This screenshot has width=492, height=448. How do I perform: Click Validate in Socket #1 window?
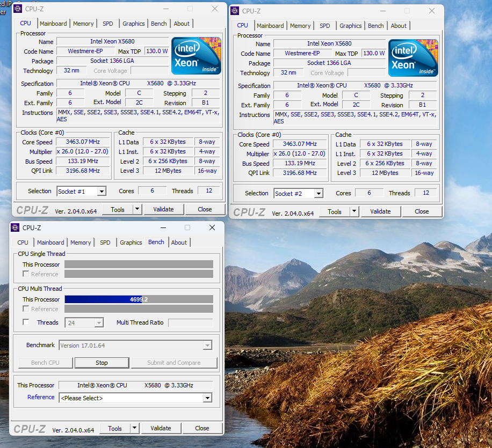pos(163,209)
